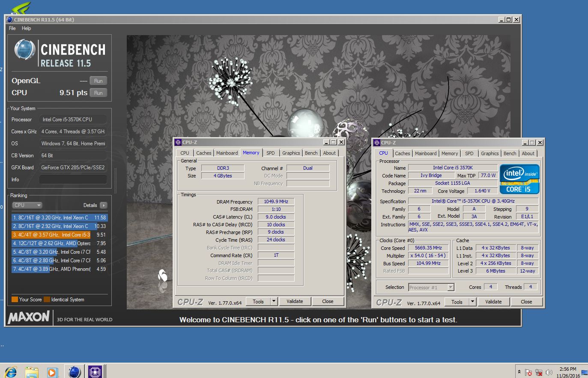Open Tools dropdown arrow in right CPU-Z window

(472, 302)
